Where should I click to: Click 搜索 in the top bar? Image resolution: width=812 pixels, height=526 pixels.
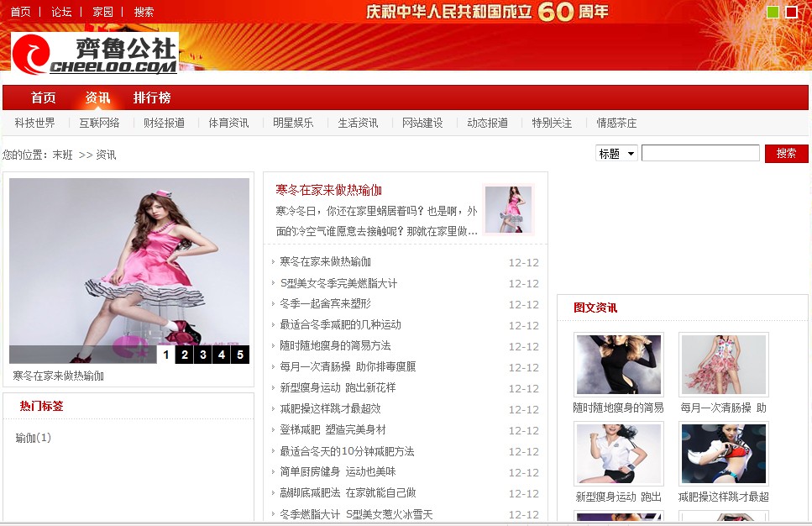pos(144,12)
